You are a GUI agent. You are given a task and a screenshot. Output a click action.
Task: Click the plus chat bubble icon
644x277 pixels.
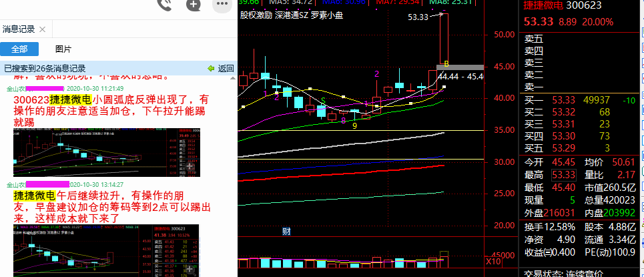193,4
